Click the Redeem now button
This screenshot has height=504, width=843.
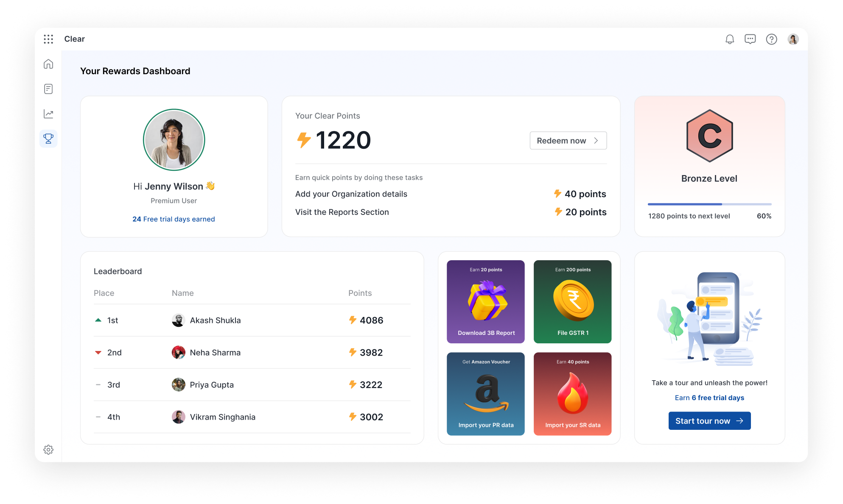(568, 141)
